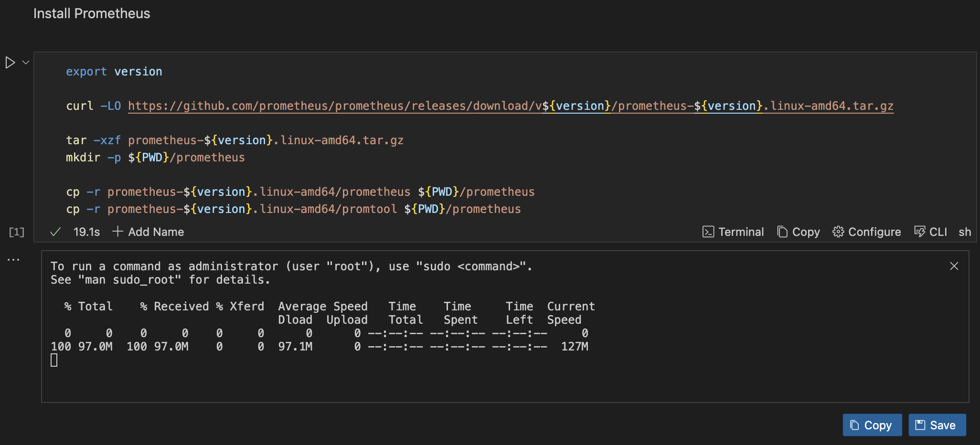
Task: Click the Terminal icon in the cell toolbar
Action: [708, 232]
